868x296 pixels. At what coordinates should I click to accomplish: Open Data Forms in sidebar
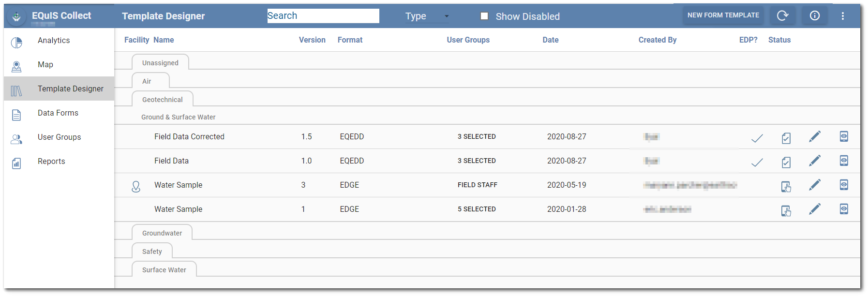pos(58,113)
